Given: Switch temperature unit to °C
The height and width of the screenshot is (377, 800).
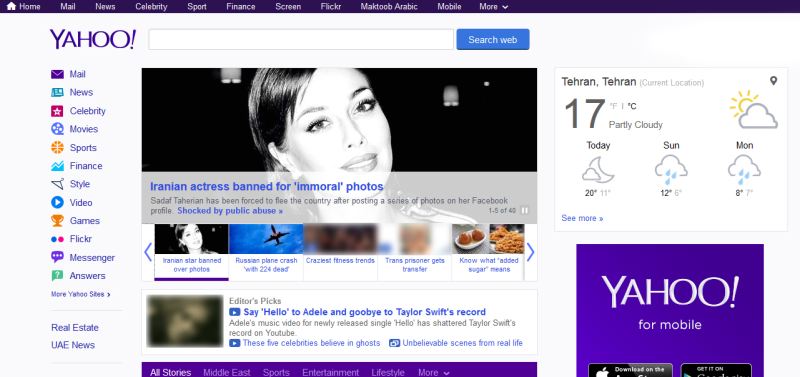Looking at the screenshot, I should [x=632, y=106].
